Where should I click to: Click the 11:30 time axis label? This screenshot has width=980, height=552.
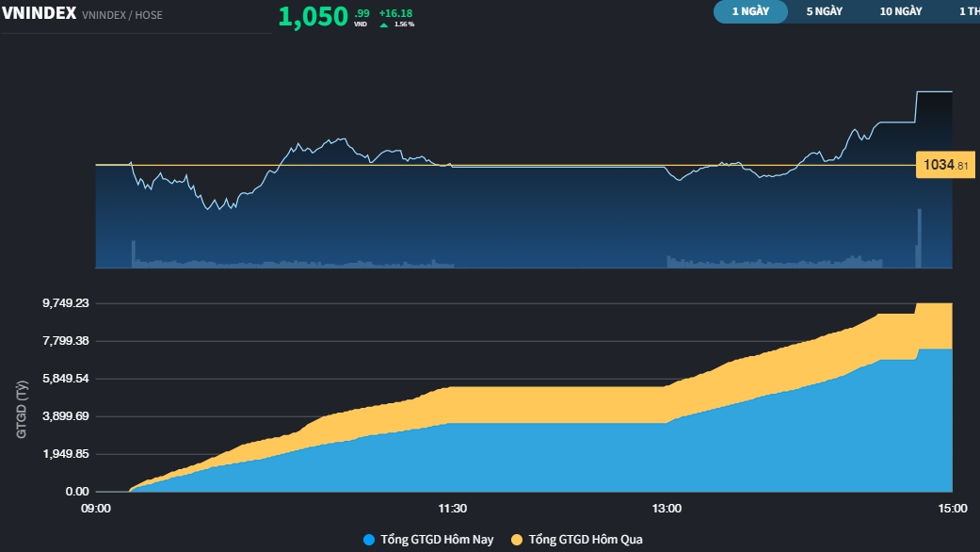pyautogui.click(x=453, y=509)
